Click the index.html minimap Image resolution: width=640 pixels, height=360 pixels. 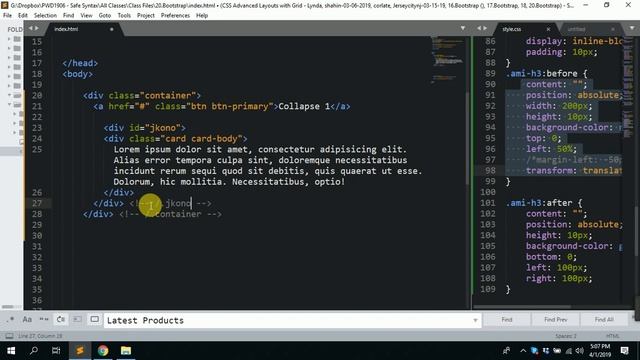[447, 60]
